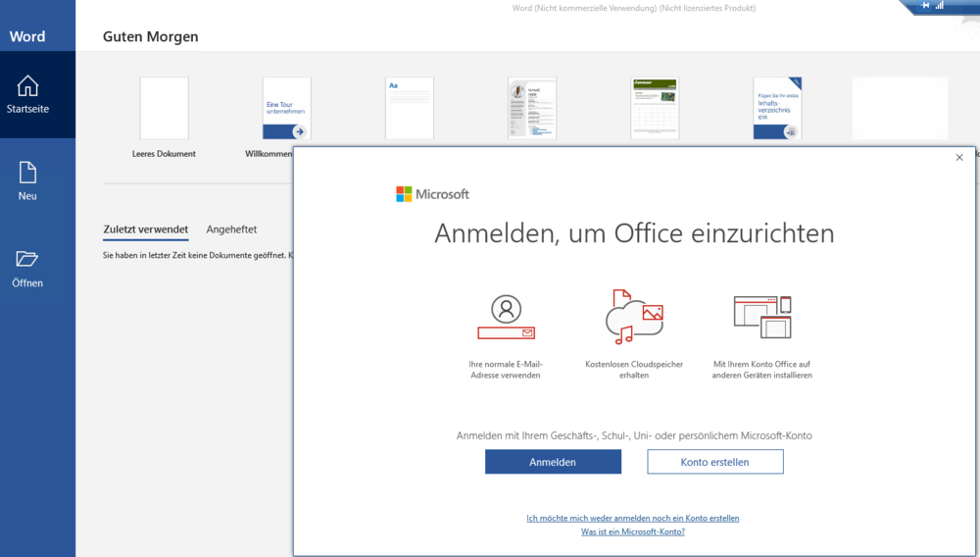The image size is (980, 557).
Task: Choose the Leeres Dokument template
Action: click(164, 109)
